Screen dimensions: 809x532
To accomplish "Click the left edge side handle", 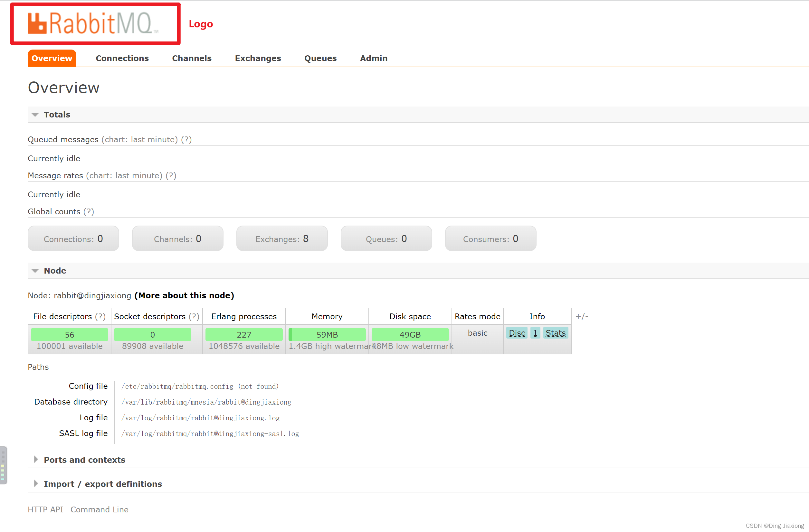I will [4, 465].
